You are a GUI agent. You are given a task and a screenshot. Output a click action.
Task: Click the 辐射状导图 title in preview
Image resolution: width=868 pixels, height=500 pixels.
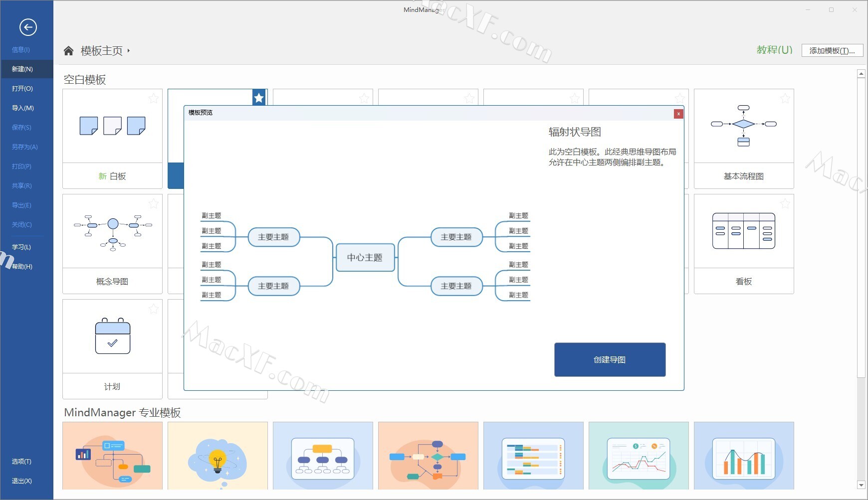575,132
